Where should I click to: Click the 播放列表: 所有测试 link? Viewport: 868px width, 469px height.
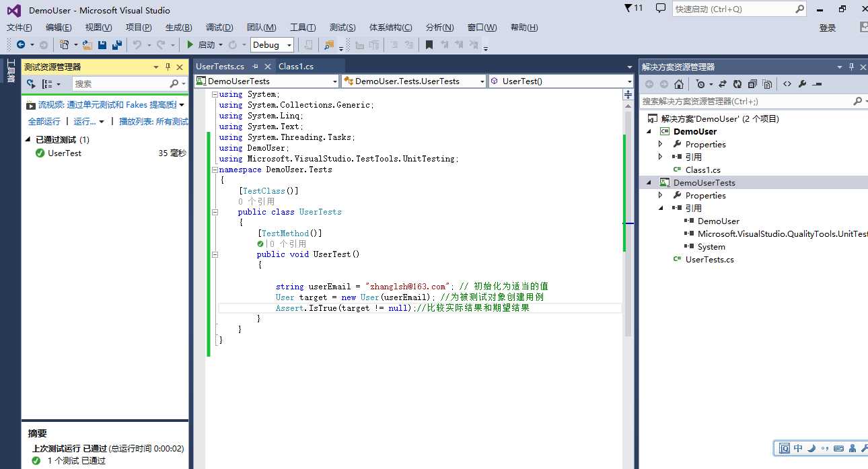(x=153, y=122)
